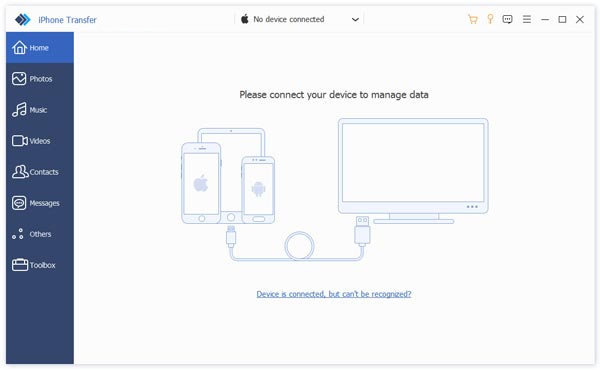Open the Contacts section

40,172
